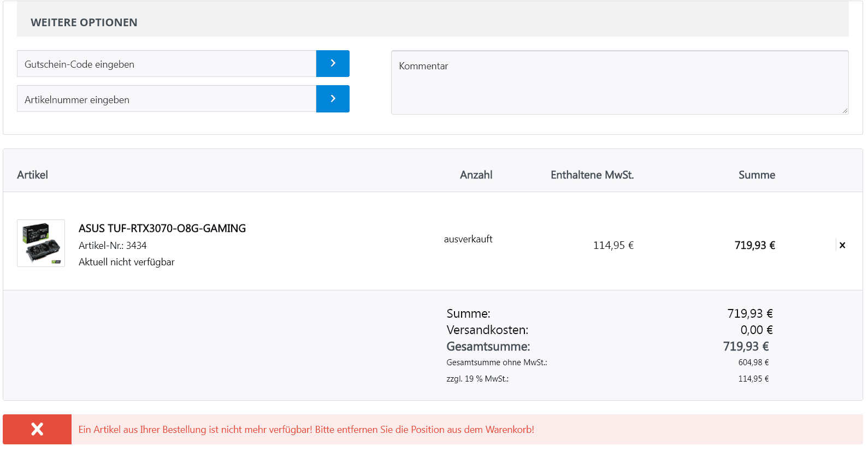The height and width of the screenshot is (452, 868).
Task: Click the 'zzgl. 19 % MwSt.:' label
Action: tap(477, 379)
